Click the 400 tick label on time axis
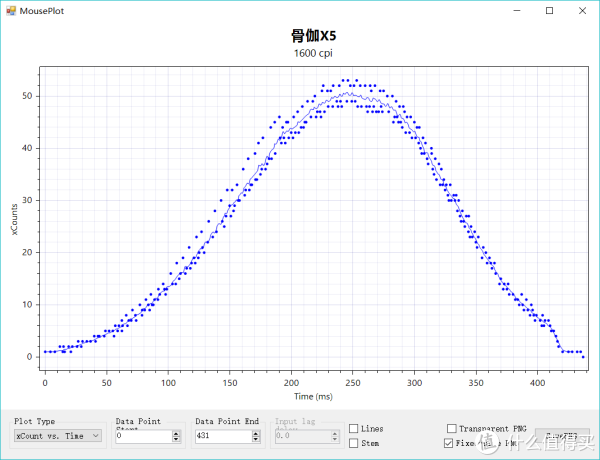This screenshot has height=460, width=600. pyautogui.click(x=537, y=383)
